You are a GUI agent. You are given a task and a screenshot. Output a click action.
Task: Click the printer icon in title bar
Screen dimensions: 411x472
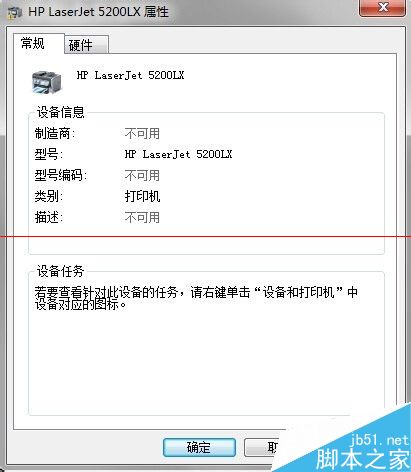point(15,13)
